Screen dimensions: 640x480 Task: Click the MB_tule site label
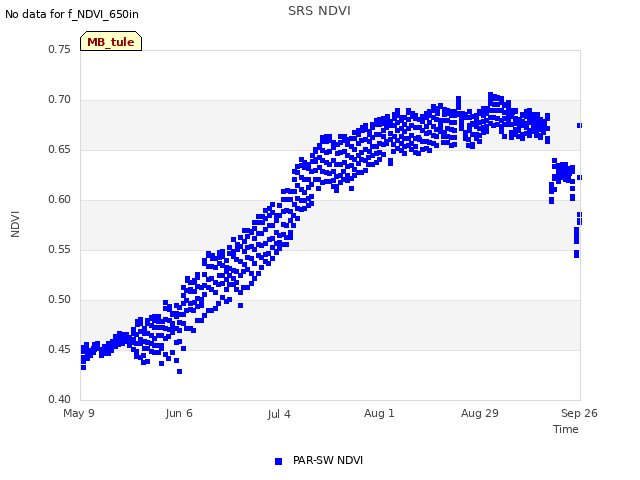(x=111, y=41)
